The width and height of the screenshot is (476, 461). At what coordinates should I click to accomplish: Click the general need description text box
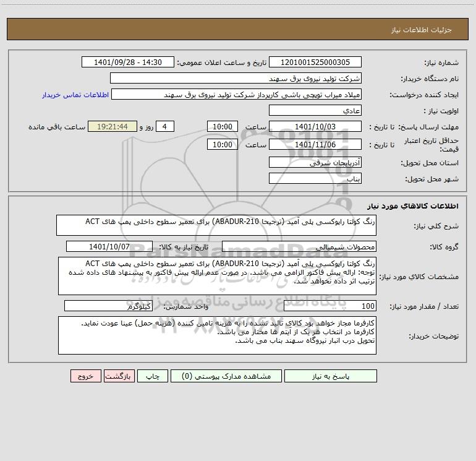tap(216, 225)
